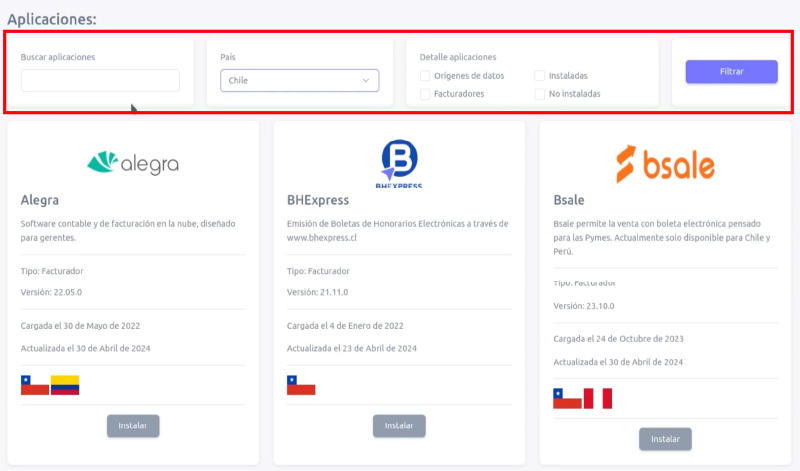The width and height of the screenshot is (800, 471).
Task: Select the BHExpress card title
Action: pyautogui.click(x=318, y=200)
